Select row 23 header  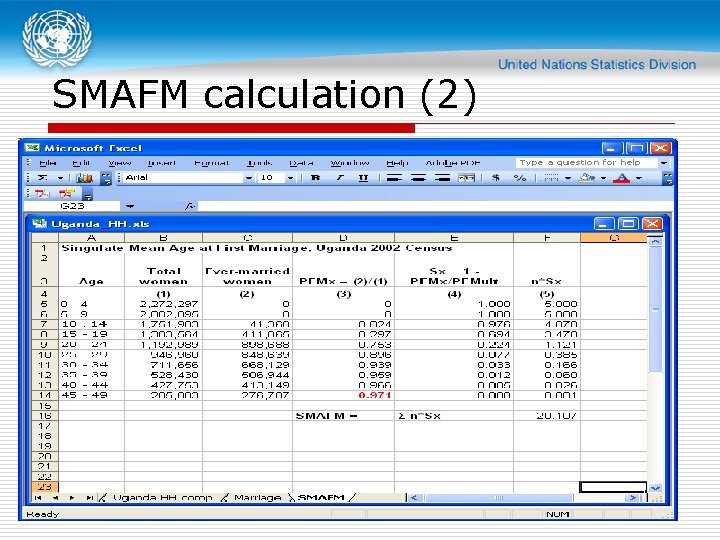point(45,487)
